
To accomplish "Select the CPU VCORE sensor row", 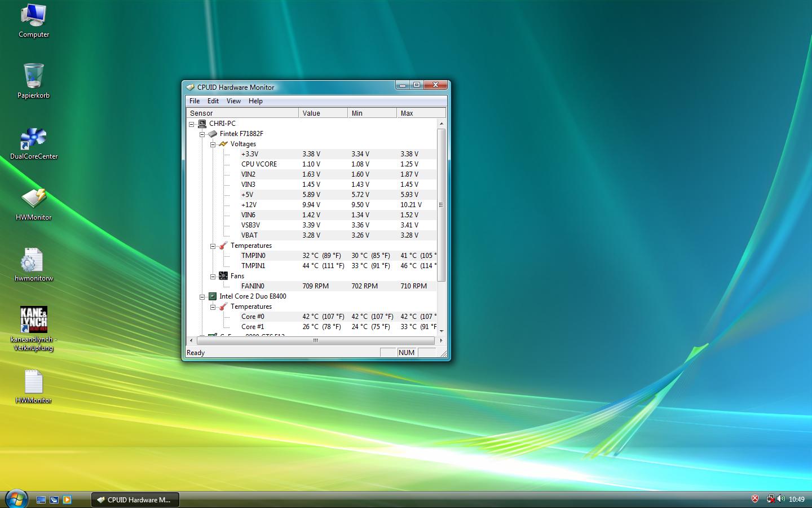I will point(259,164).
